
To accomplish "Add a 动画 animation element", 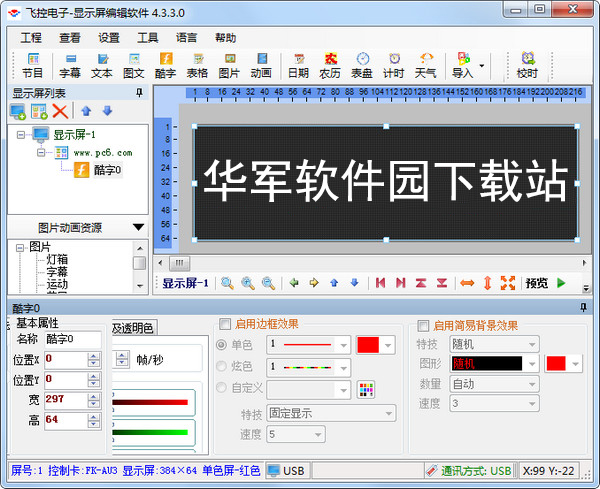I will [261, 65].
